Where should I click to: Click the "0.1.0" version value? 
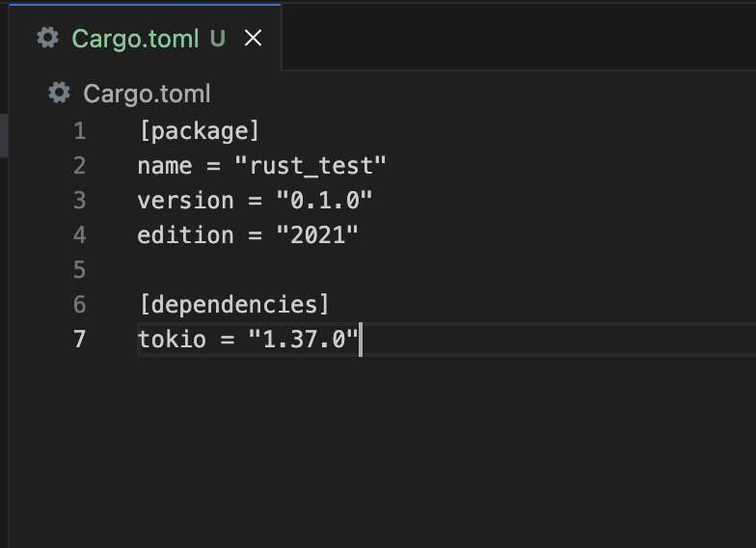point(325,201)
